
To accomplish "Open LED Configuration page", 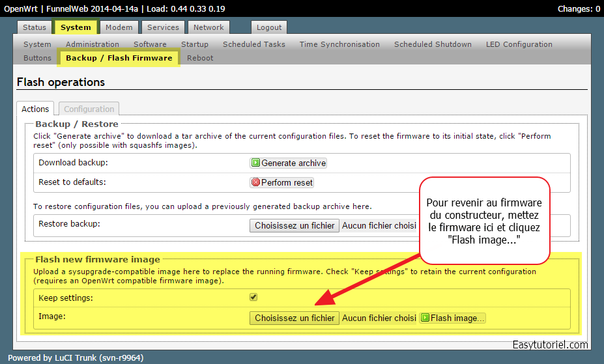I will point(519,44).
